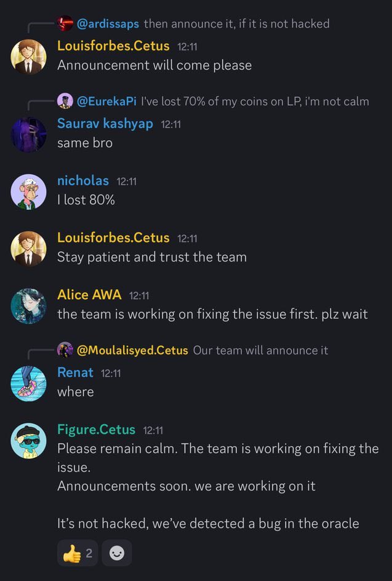Viewport: 392px width, 581px height.
Task: Click the Figure.Cetus username
Action: coord(97,429)
